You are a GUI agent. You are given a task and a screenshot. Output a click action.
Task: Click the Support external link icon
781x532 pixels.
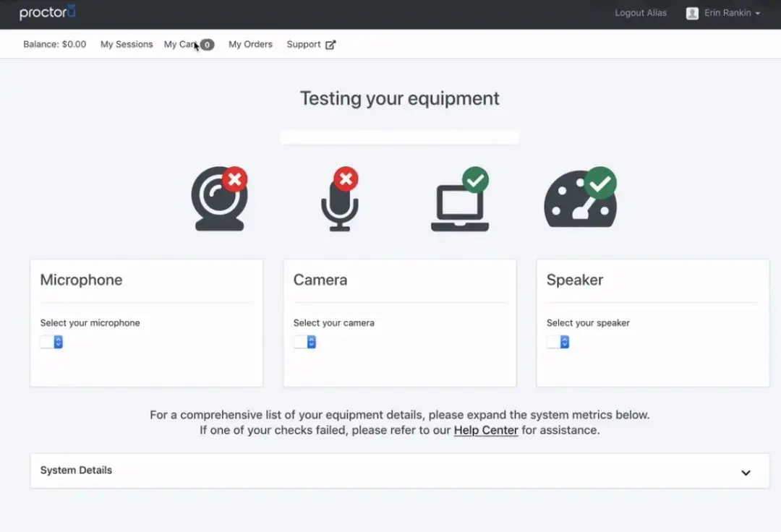[x=330, y=45]
